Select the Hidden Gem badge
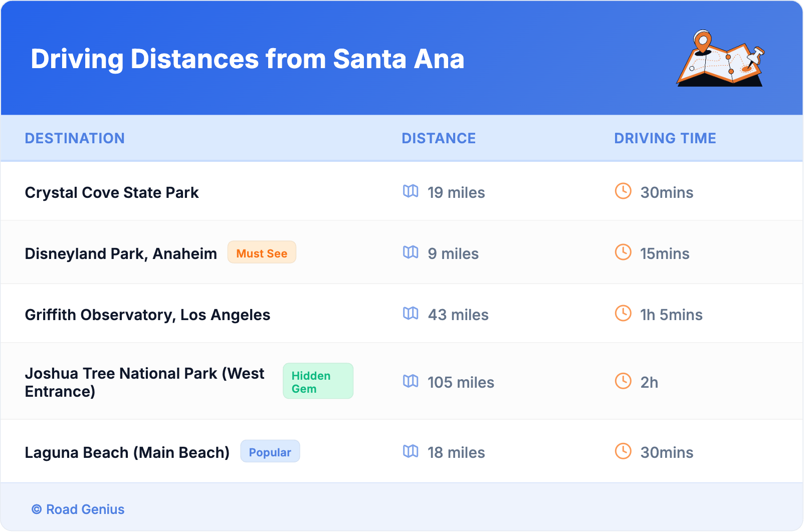Viewport: 804px width, 532px height. point(318,381)
